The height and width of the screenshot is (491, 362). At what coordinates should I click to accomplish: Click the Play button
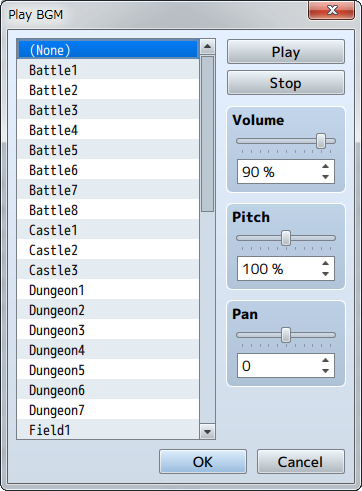click(x=286, y=52)
